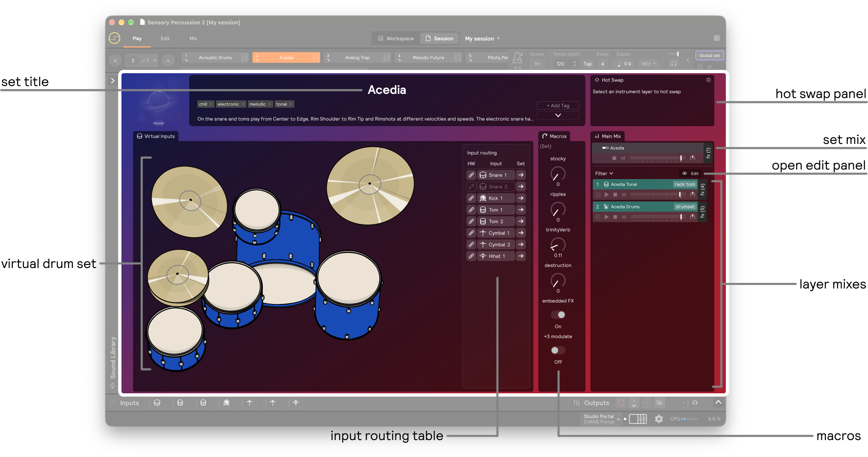Viewport: 868px width, 457px height.
Task: Select the Session view tab
Action: click(x=440, y=38)
